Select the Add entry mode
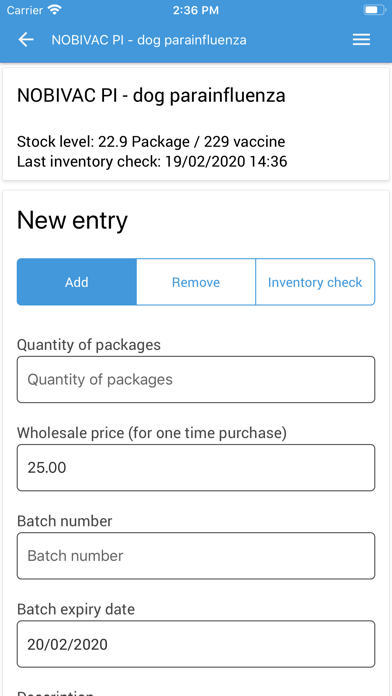 click(x=77, y=282)
